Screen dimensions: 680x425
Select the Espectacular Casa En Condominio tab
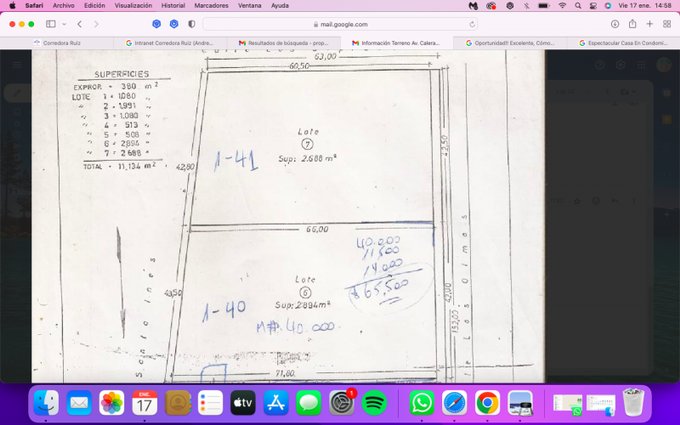pos(625,43)
